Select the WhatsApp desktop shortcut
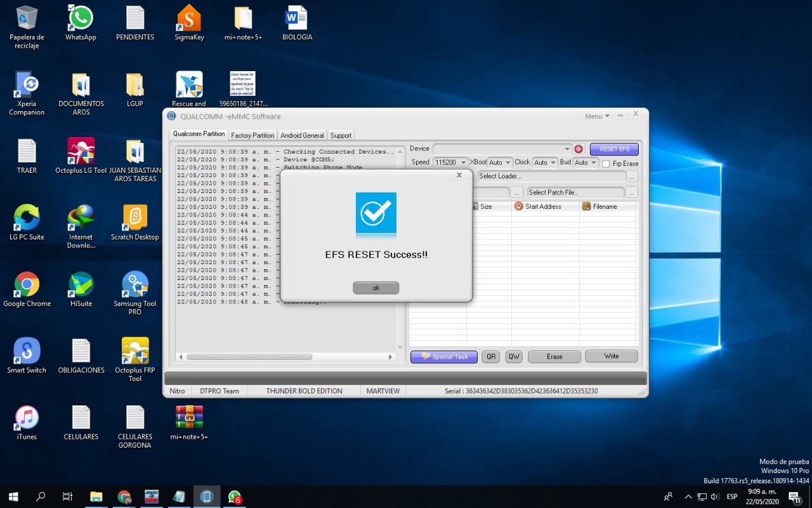812x508 pixels. coord(81,23)
